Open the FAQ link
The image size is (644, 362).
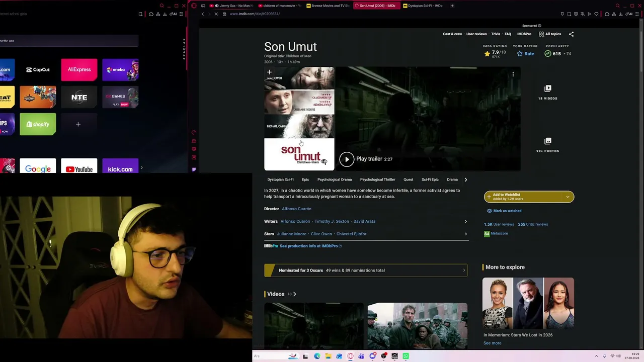click(508, 34)
